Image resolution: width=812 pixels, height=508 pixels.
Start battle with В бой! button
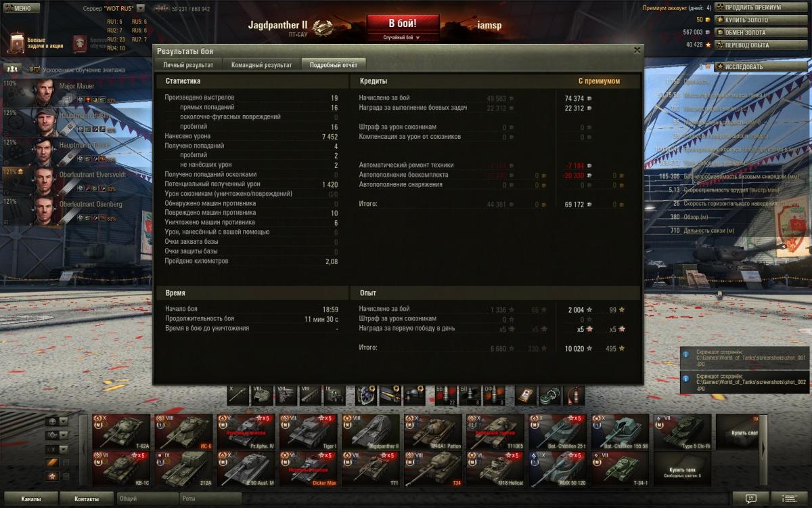tap(403, 24)
